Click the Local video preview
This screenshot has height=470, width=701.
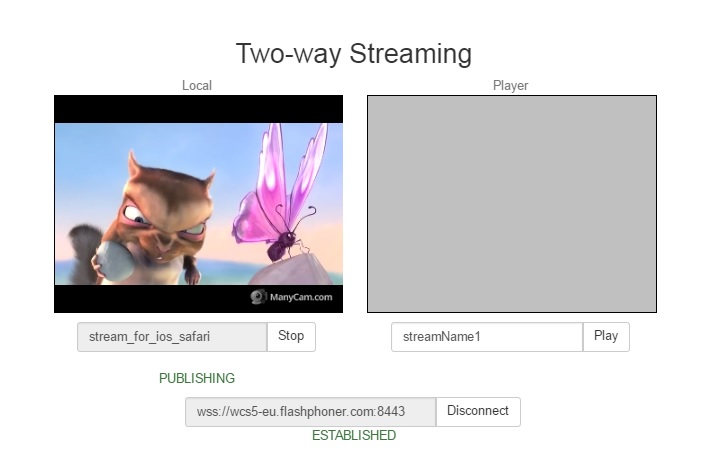tap(198, 203)
